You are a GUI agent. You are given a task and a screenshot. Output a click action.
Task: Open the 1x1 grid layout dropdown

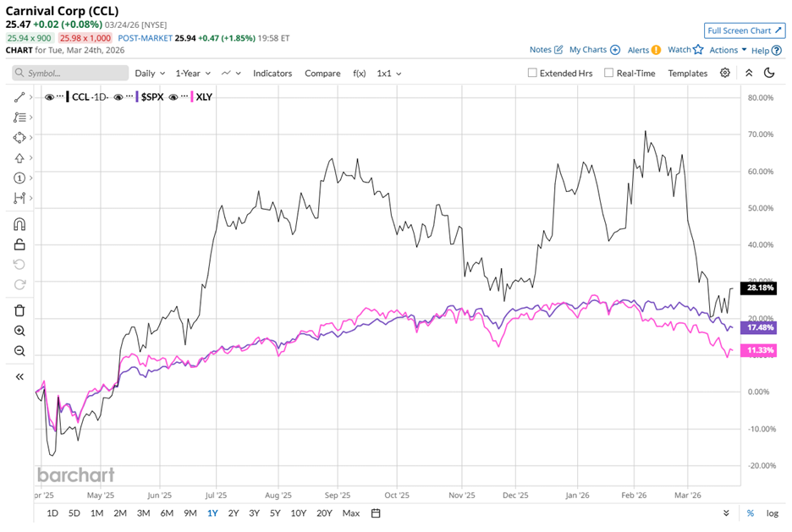pyautogui.click(x=389, y=74)
